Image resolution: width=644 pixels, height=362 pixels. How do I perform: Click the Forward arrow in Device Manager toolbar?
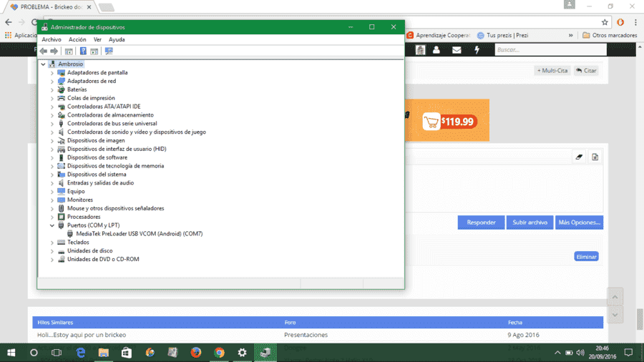(x=54, y=52)
